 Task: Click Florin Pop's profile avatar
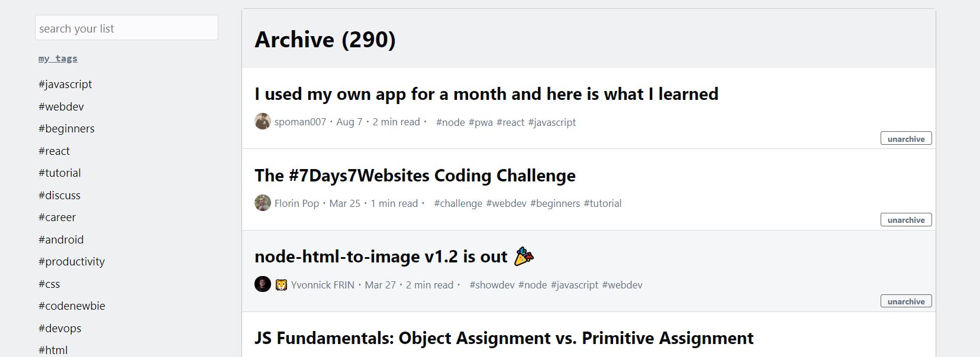click(x=262, y=203)
